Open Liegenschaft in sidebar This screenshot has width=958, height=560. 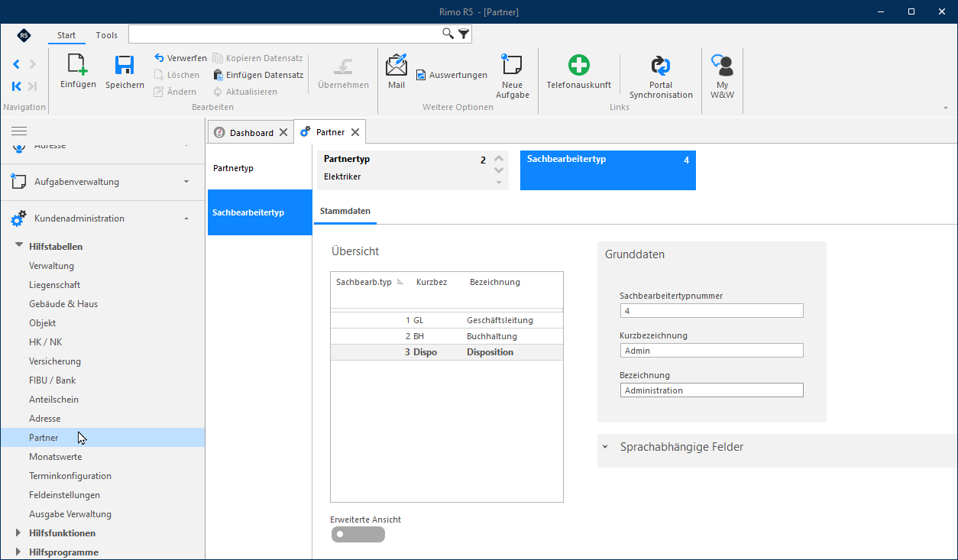coord(54,285)
